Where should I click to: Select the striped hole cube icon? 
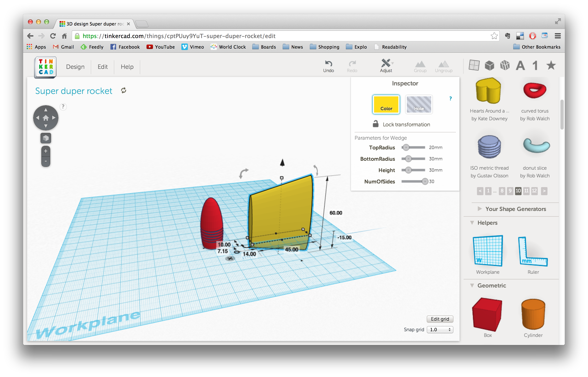tap(505, 65)
